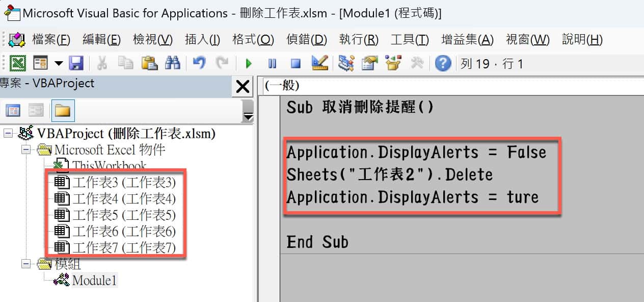Image resolution: width=644 pixels, height=302 pixels.
Task: Open the 插入(I) menu
Action: point(202,39)
